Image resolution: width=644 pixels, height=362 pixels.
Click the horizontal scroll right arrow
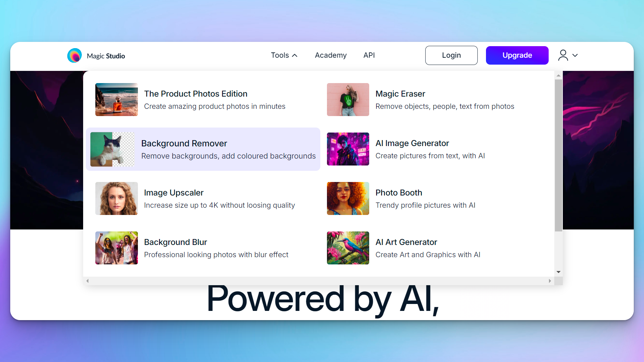point(550,281)
